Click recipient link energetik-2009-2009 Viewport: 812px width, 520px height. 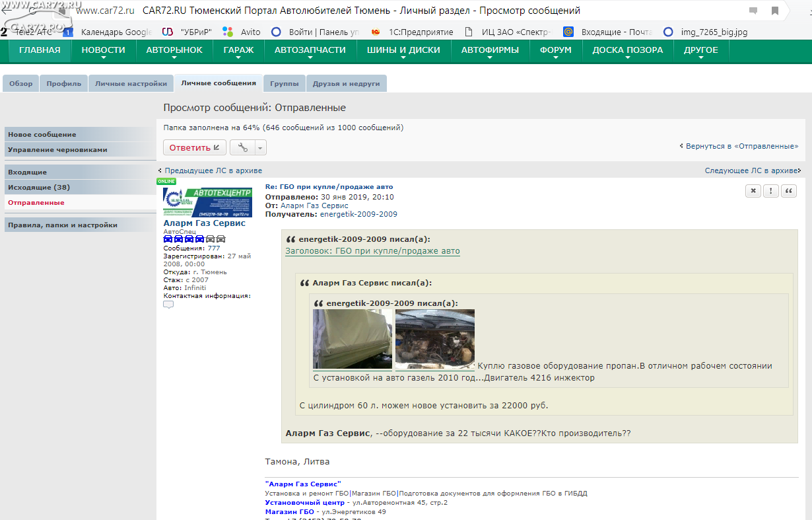(358, 214)
